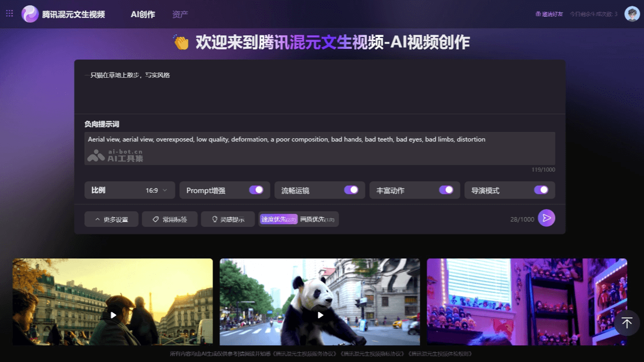This screenshot has height=362, width=644.
Task: Turn off the 流畅运镜 smooth camera toggle
Action: [x=352, y=190]
